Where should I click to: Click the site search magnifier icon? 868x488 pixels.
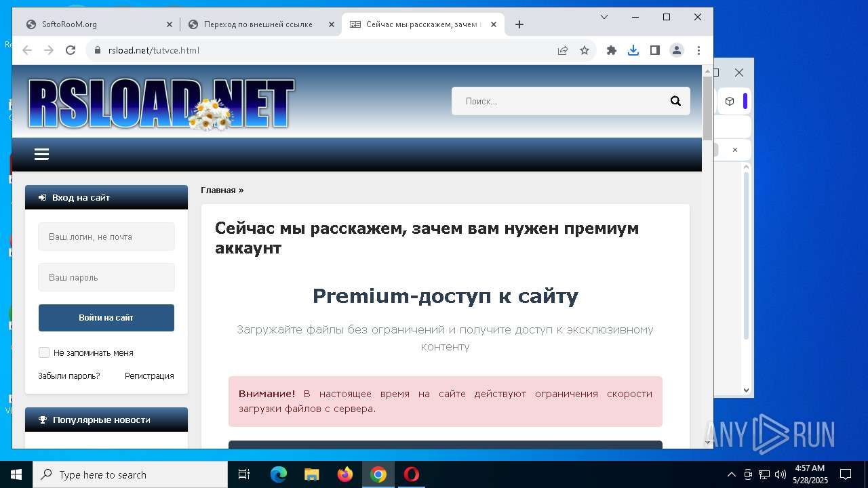(675, 101)
